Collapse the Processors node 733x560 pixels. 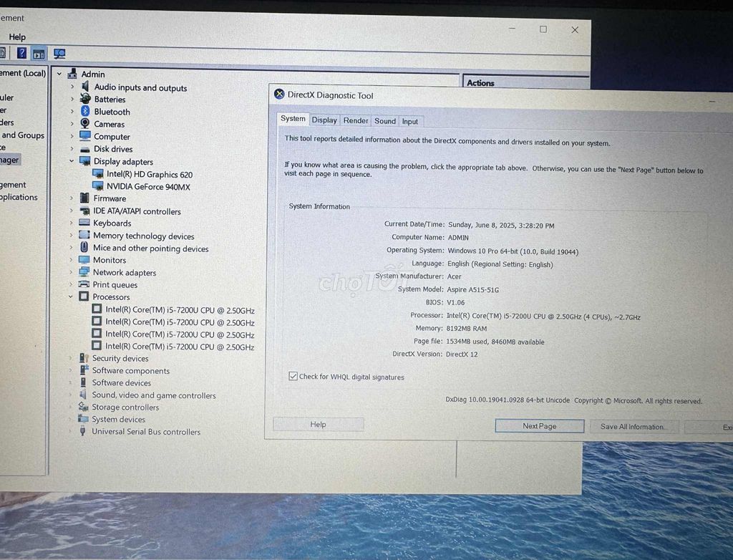coord(71,296)
